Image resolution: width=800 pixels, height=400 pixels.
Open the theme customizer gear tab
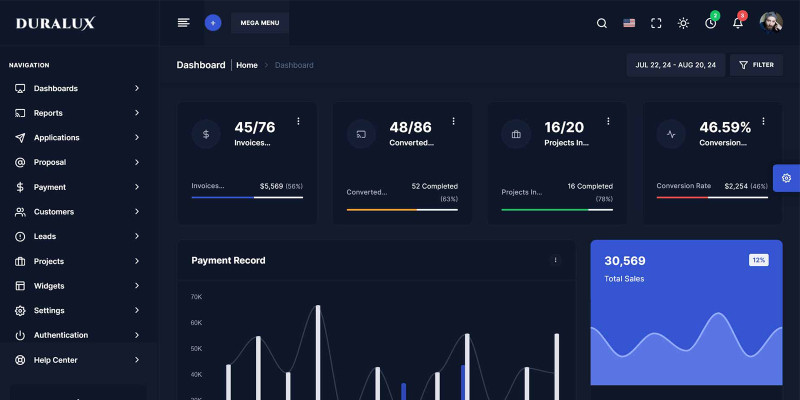(786, 178)
